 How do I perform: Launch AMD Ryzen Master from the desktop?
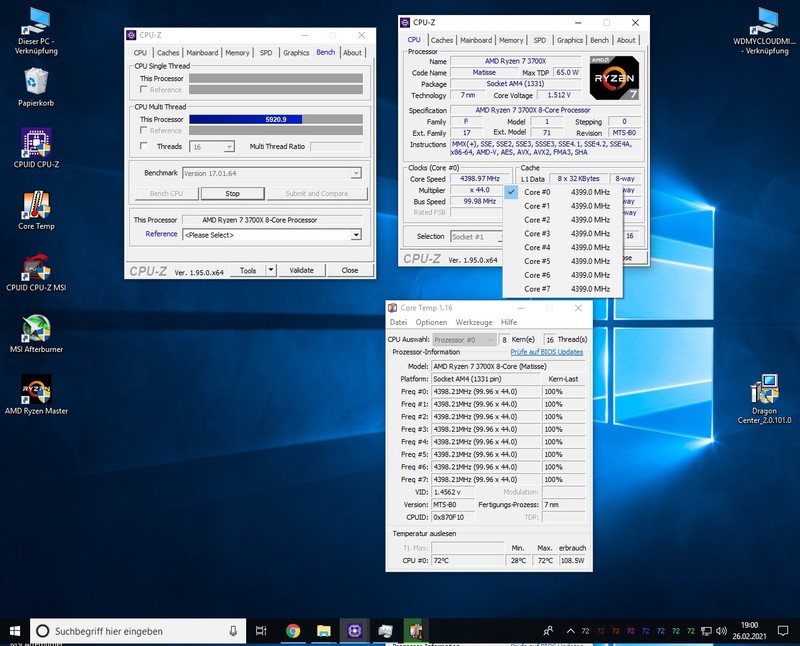(36, 395)
